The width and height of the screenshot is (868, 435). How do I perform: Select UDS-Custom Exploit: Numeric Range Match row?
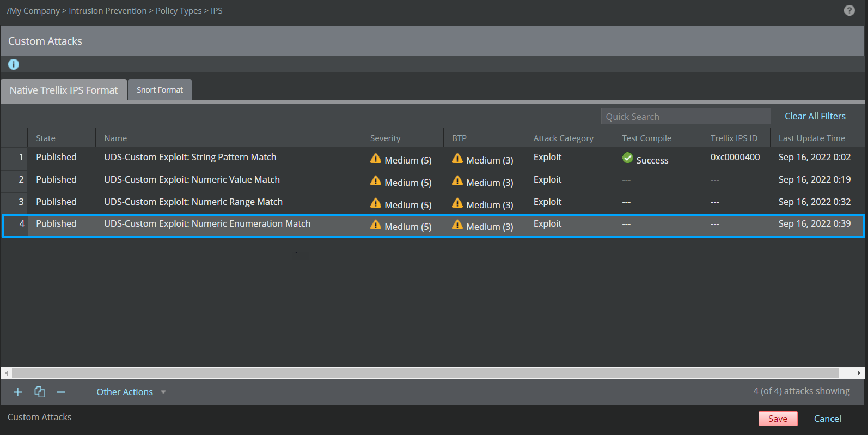click(432, 203)
